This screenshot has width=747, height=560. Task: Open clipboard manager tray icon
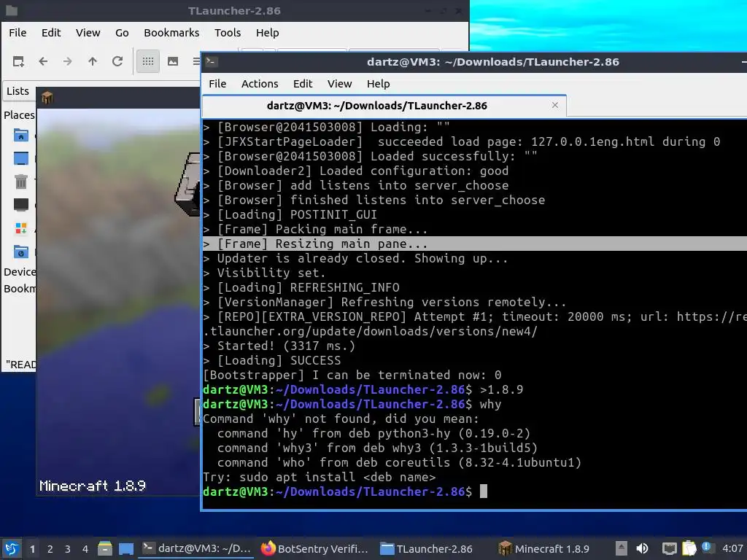click(x=689, y=548)
